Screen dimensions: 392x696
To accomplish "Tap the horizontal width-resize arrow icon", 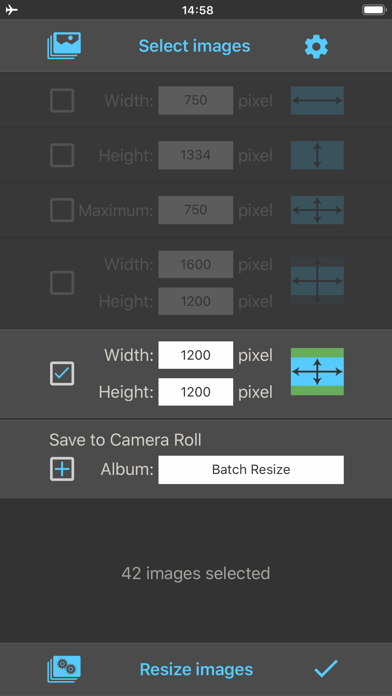I will pyautogui.click(x=317, y=100).
